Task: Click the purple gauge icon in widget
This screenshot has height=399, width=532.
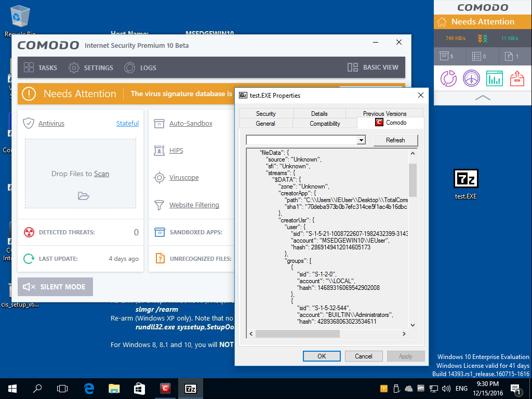Action: (x=472, y=78)
